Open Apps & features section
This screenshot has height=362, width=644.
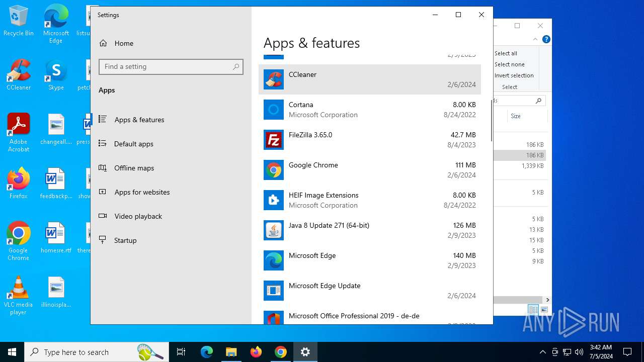(171, 120)
